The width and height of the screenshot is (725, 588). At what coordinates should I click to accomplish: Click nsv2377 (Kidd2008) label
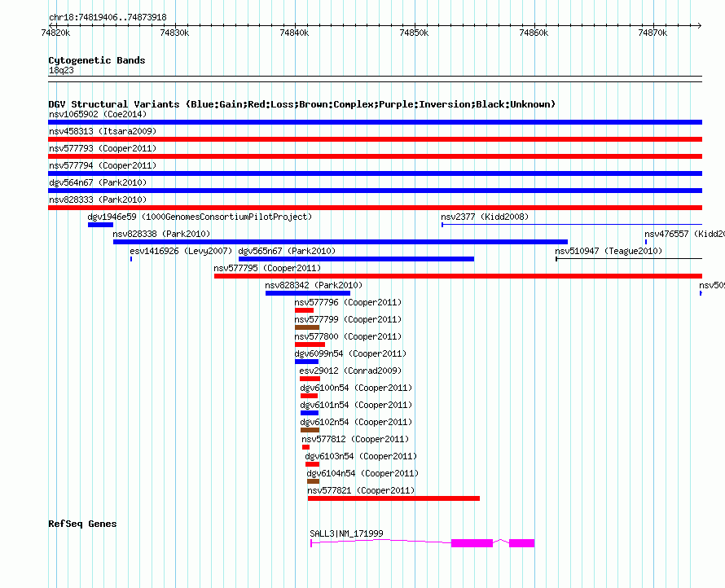[x=485, y=217]
